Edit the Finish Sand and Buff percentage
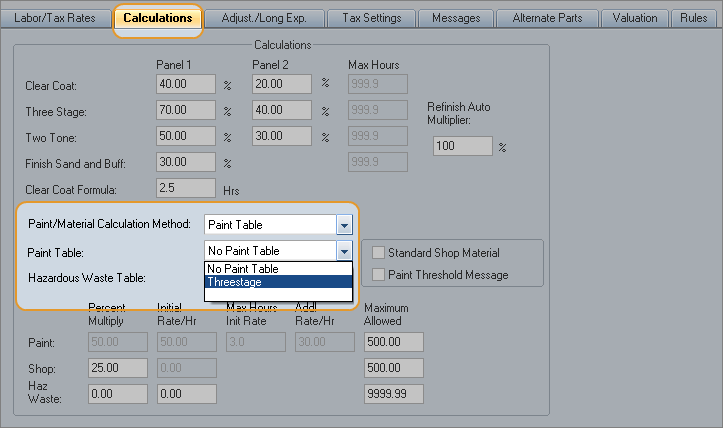The image size is (723, 428). point(186,162)
